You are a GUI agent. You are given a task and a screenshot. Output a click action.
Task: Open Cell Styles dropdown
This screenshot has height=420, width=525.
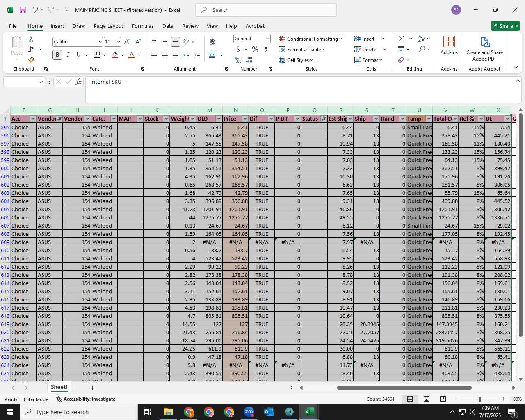296,60
